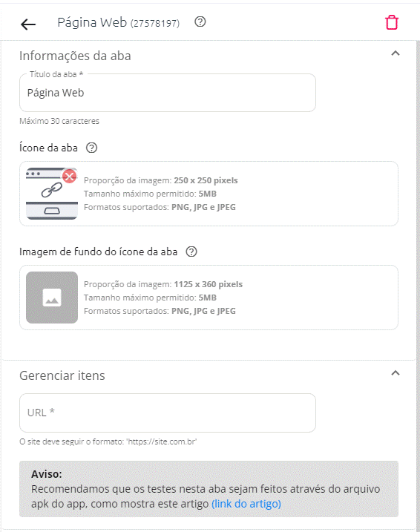The height and width of the screenshot is (532, 420).
Task: Click the vertical scrollbar on the right
Action: [x=418, y=285]
